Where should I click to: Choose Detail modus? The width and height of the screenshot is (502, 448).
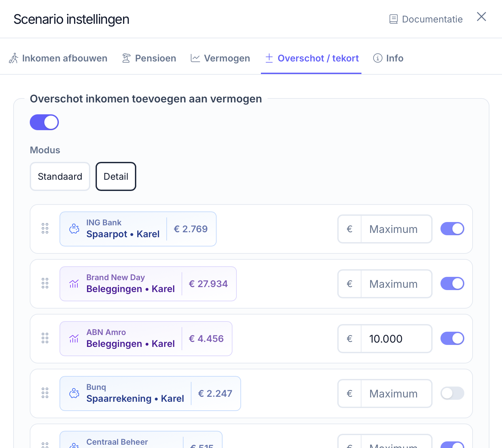point(116,176)
